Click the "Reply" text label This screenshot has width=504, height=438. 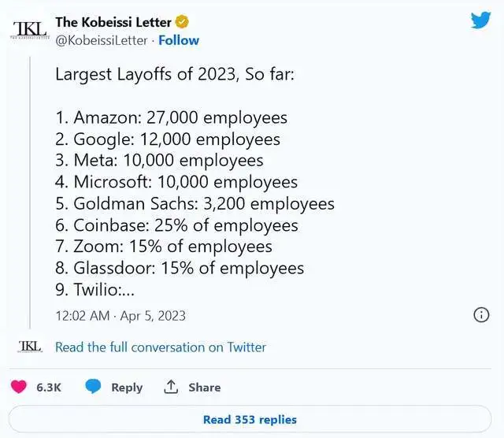(127, 388)
